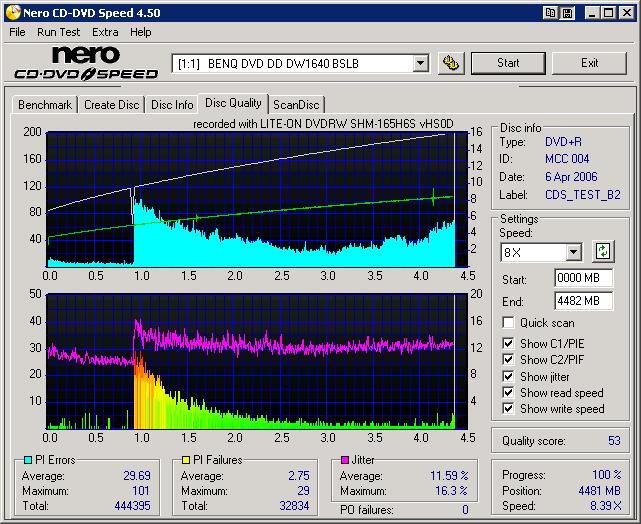Viewport: 641px width, 524px height.
Task: Open the 8X speed dropdown
Action: (573, 252)
